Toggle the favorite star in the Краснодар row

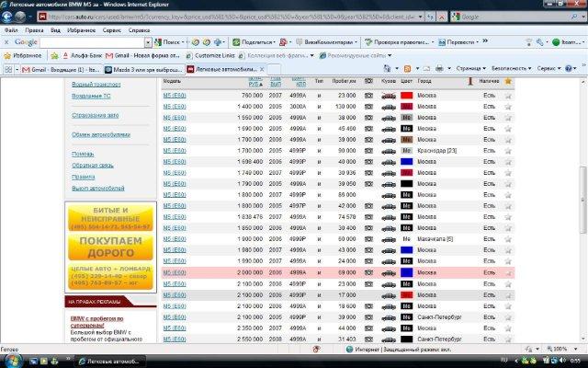pyautogui.click(x=508, y=150)
